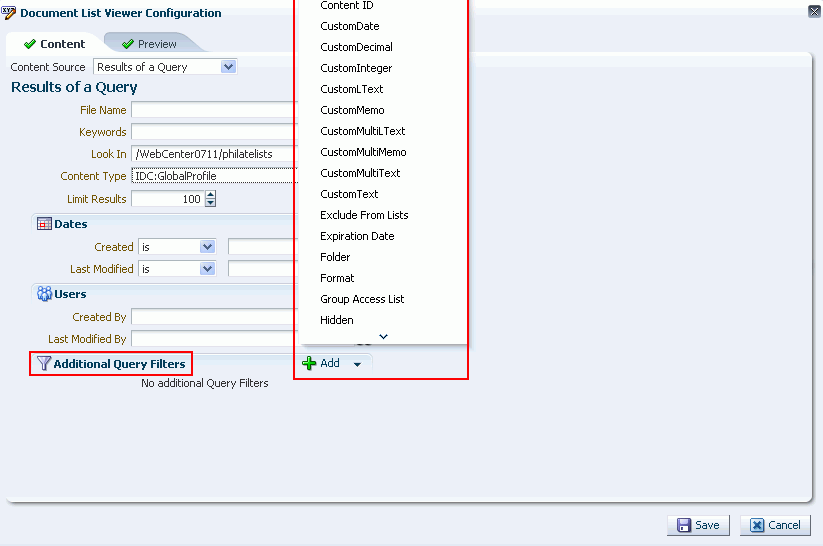
Task: Click the Save button
Action: [698, 525]
